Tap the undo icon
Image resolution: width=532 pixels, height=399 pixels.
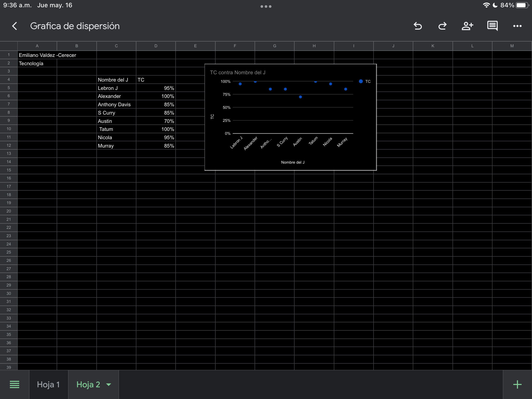[418, 26]
